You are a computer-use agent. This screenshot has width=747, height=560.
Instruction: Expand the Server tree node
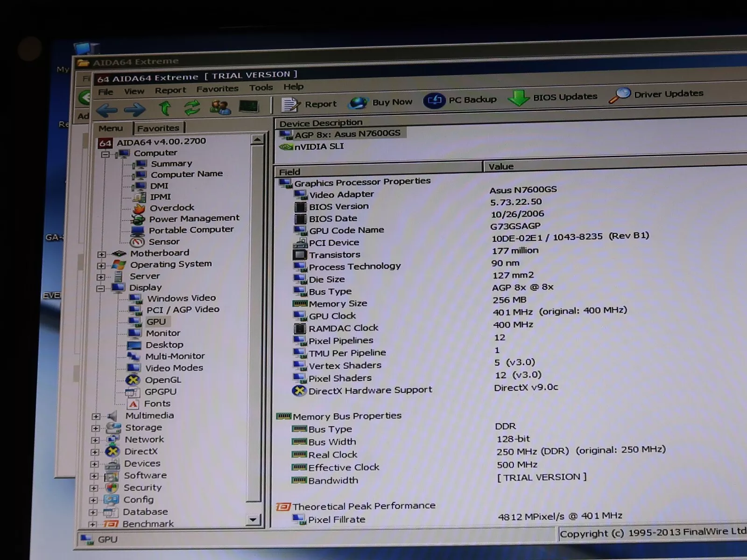(x=100, y=278)
